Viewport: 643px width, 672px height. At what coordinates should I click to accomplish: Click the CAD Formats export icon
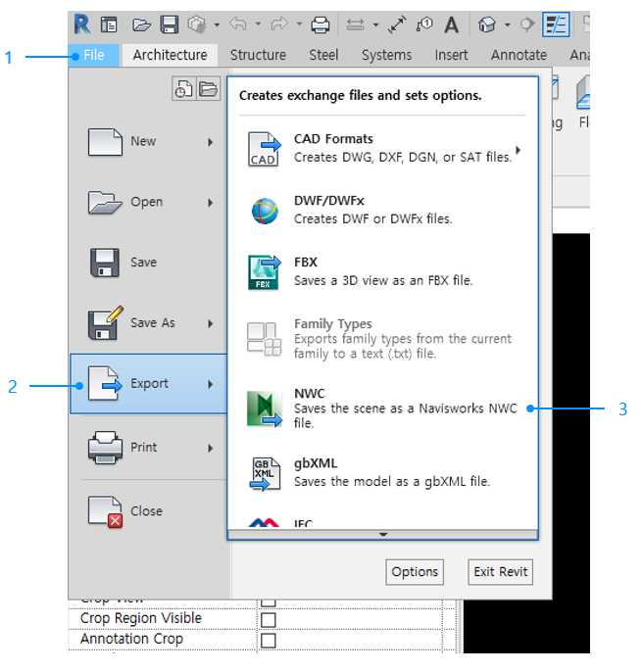[264, 149]
